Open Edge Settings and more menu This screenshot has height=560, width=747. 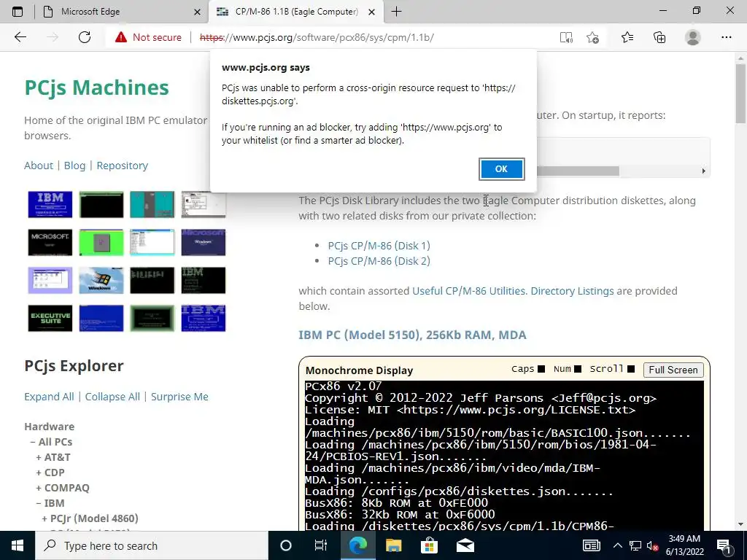pos(726,37)
